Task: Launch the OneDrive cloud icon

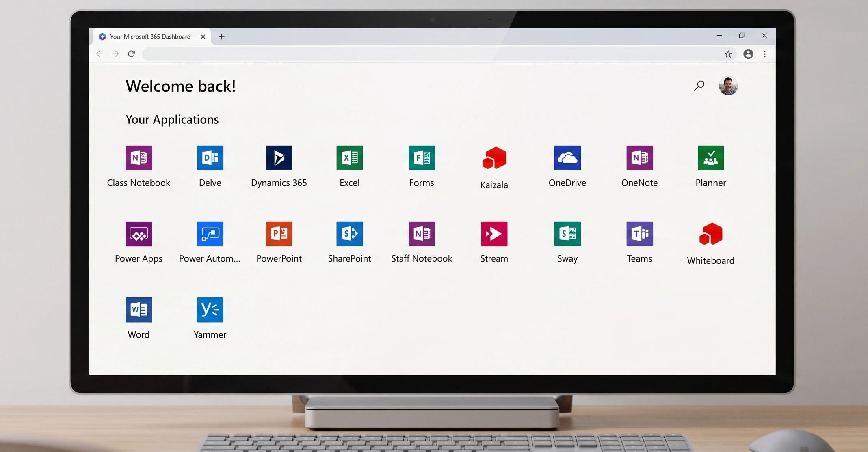Action: [x=567, y=158]
